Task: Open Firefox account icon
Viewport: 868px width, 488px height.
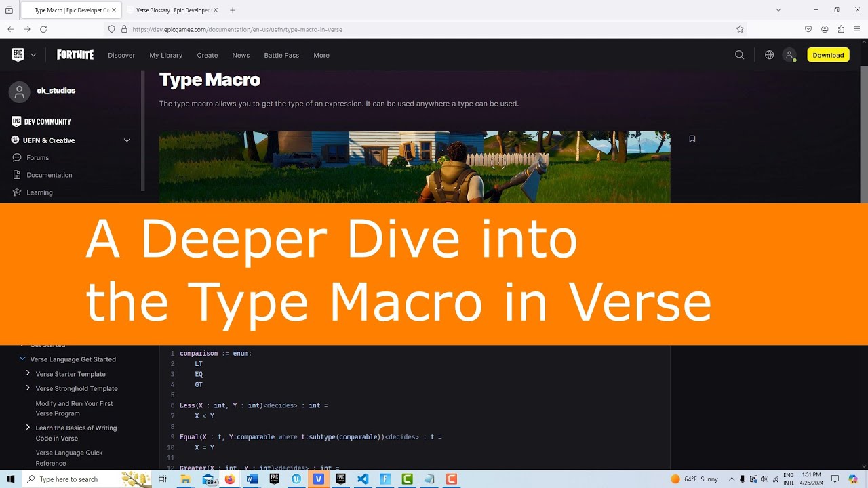Action: [x=825, y=29]
